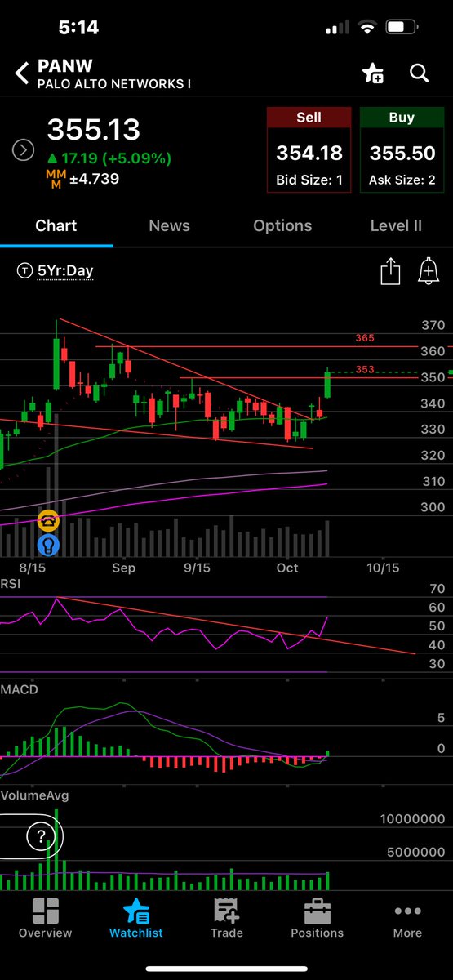Open the Overview bottom tab
Screen dimensions: 453x980
[x=45, y=917]
